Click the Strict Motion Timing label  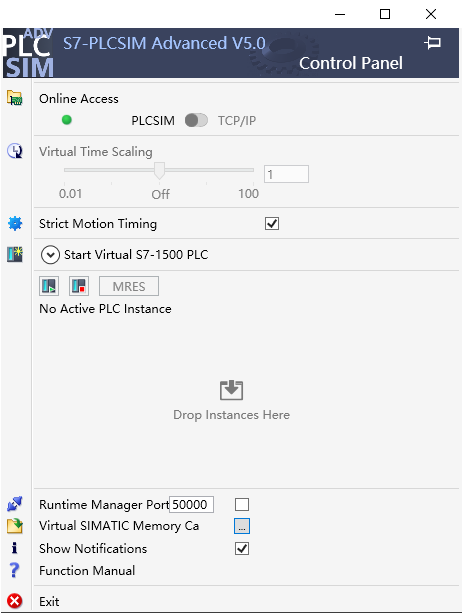98,224
